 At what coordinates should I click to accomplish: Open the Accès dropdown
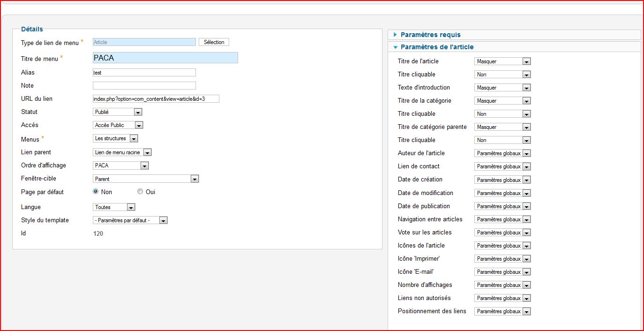pos(118,125)
